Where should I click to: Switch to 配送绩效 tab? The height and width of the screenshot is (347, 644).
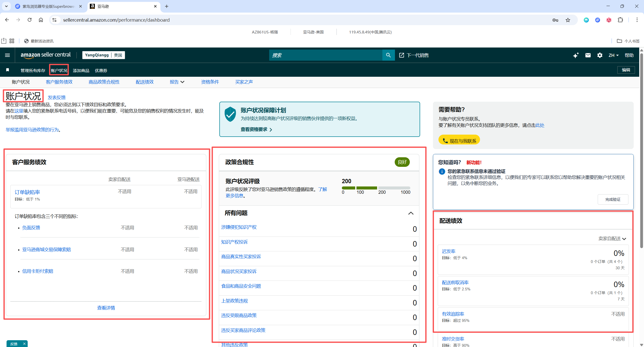pos(144,82)
